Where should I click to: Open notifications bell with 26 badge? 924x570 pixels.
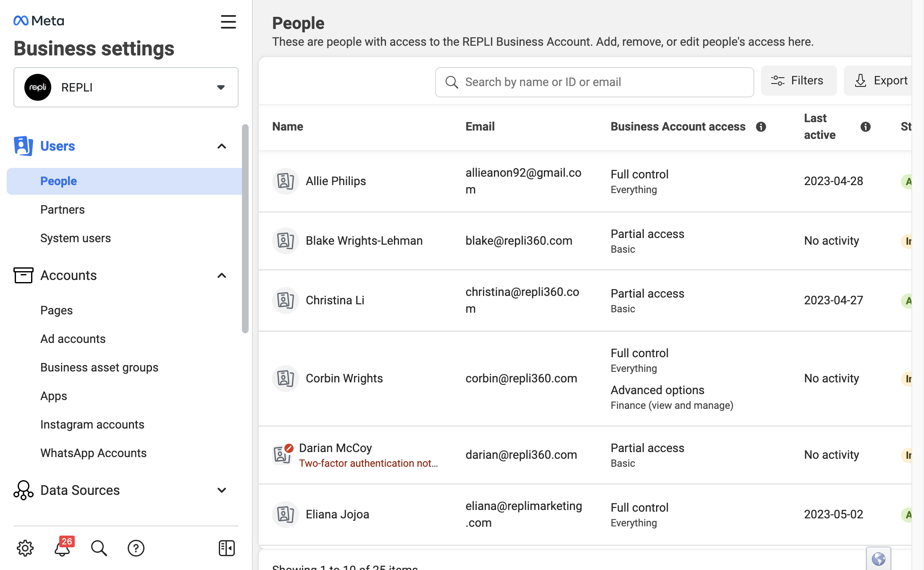(x=63, y=547)
